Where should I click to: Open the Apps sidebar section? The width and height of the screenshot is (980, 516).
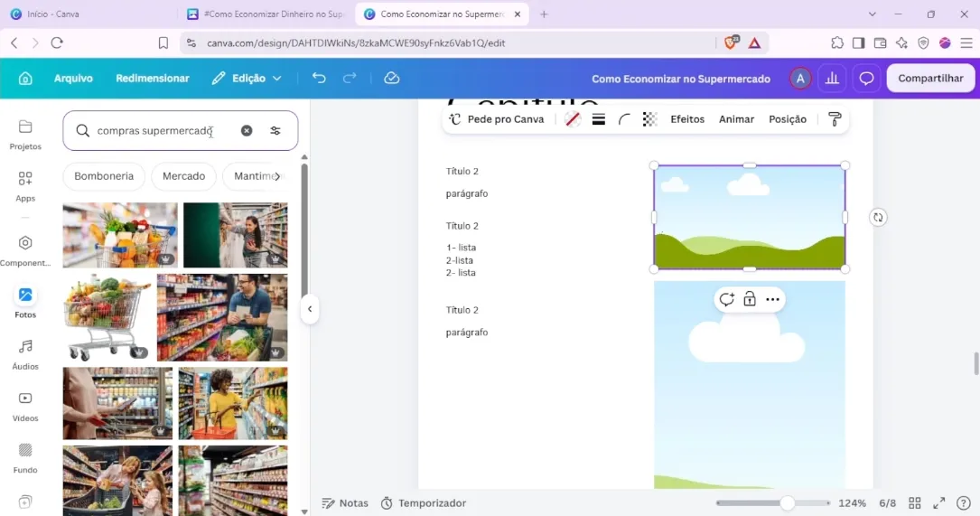tap(25, 186)
